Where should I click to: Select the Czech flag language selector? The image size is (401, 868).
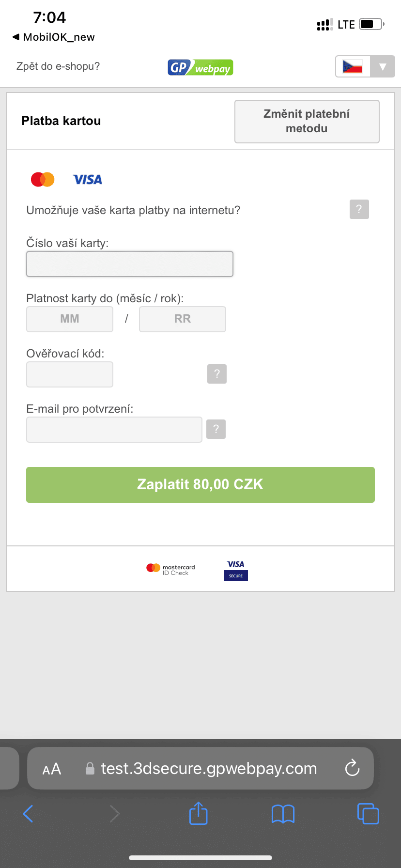coord(353,67)
